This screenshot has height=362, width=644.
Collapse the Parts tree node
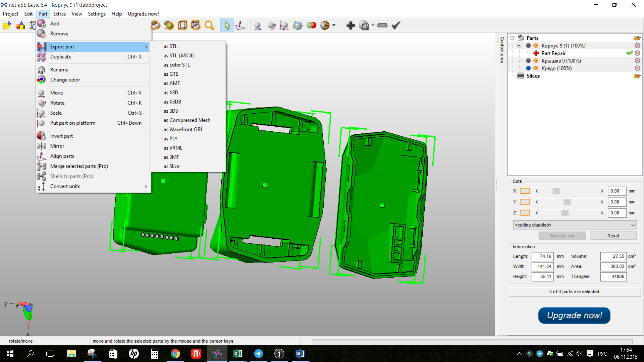pos(512,38)
